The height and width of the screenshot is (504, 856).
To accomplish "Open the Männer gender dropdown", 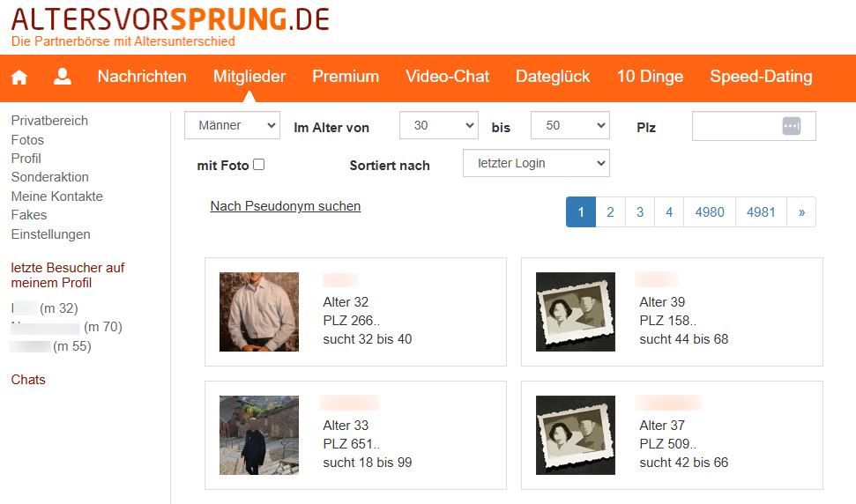I will [232, 125].
